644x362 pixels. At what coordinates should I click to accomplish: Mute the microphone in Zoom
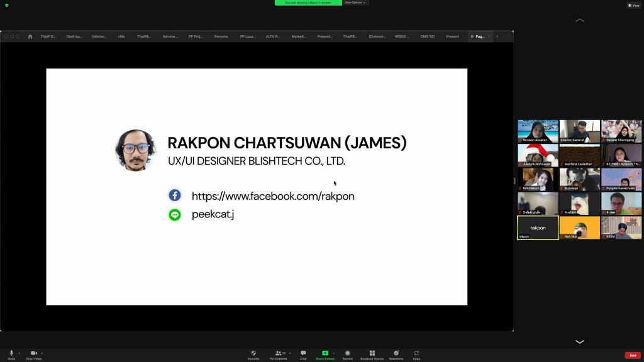[x=11, y=355]
